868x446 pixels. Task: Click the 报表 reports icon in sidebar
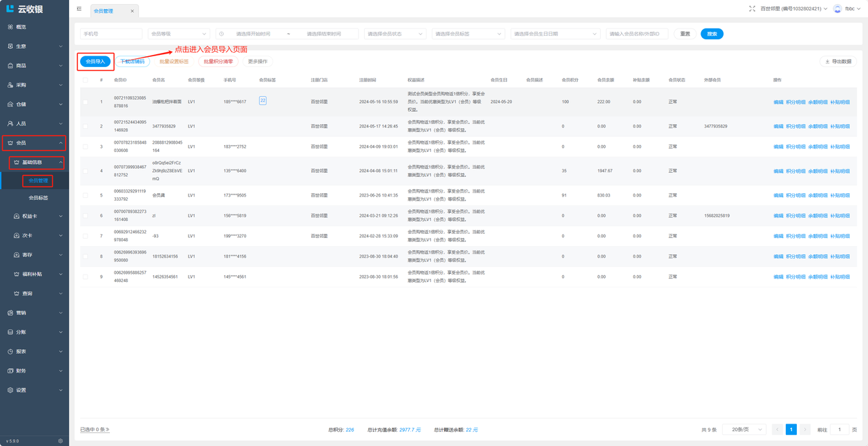[x=10, y=352]
